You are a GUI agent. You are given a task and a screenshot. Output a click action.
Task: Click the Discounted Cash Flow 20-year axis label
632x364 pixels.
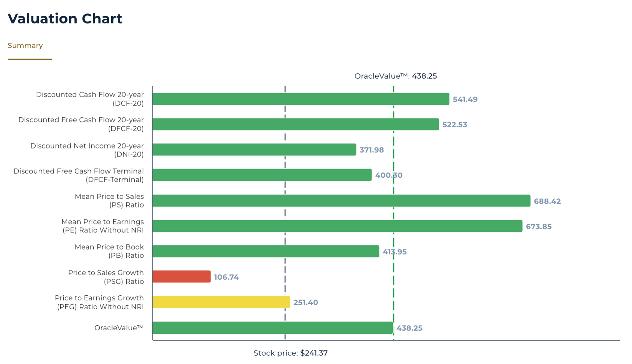(90, 99)
